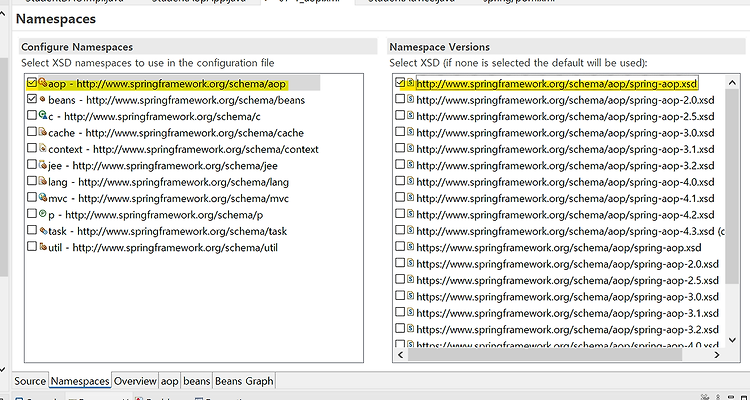Select the aop namespace URL row
Viewport: 750px width, 400px height.
click(x=173, y=84)
